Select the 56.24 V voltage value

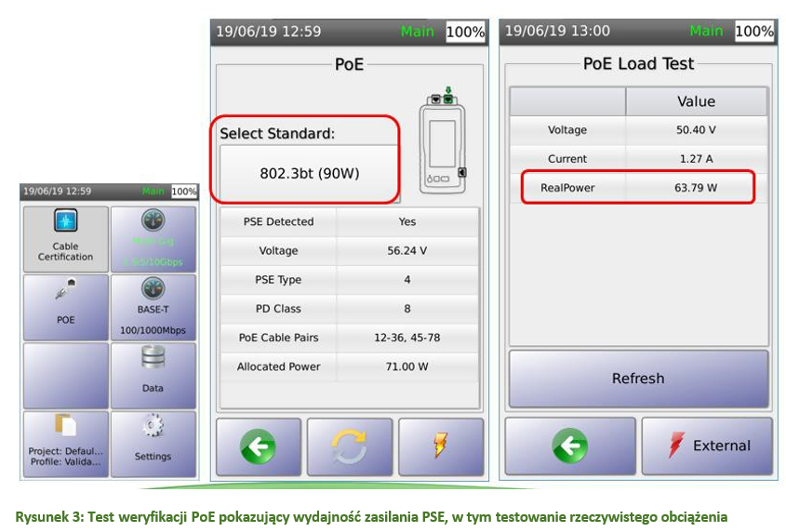(406, 251)
